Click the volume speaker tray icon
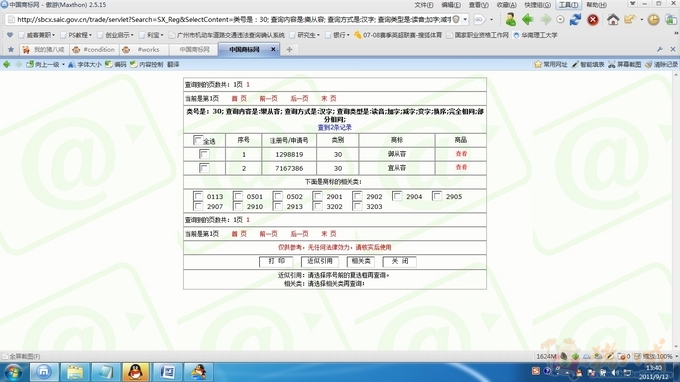 click(615, 372)
